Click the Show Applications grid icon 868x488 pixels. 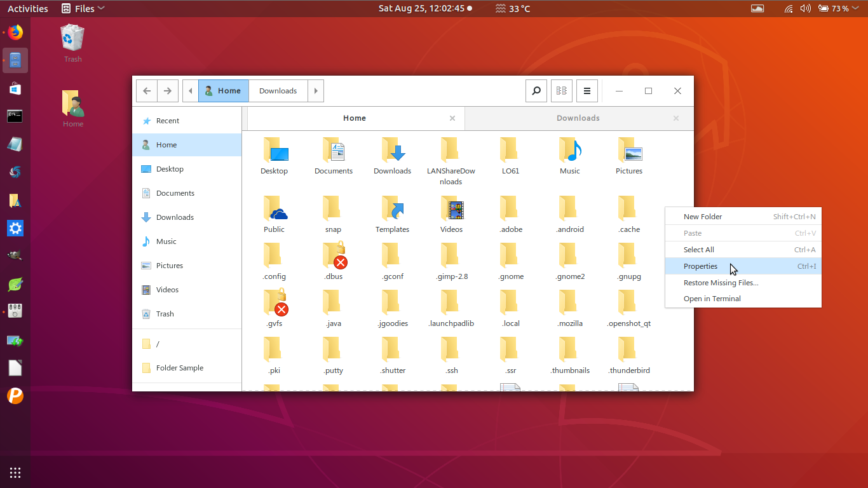click(15, 472)
